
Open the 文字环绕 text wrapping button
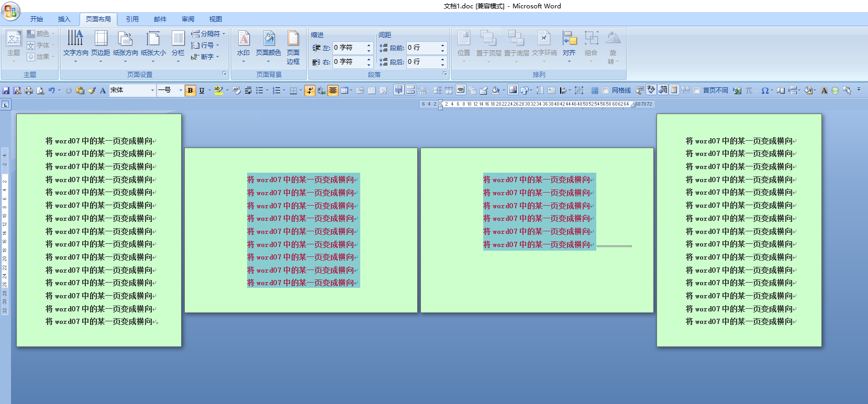pos(544,47)
